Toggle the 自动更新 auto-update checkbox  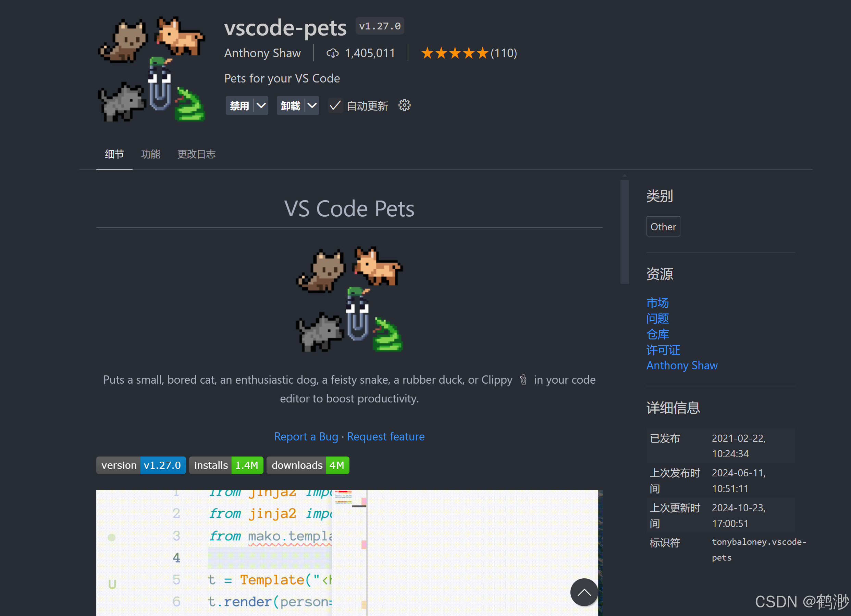tap(335, 106)
